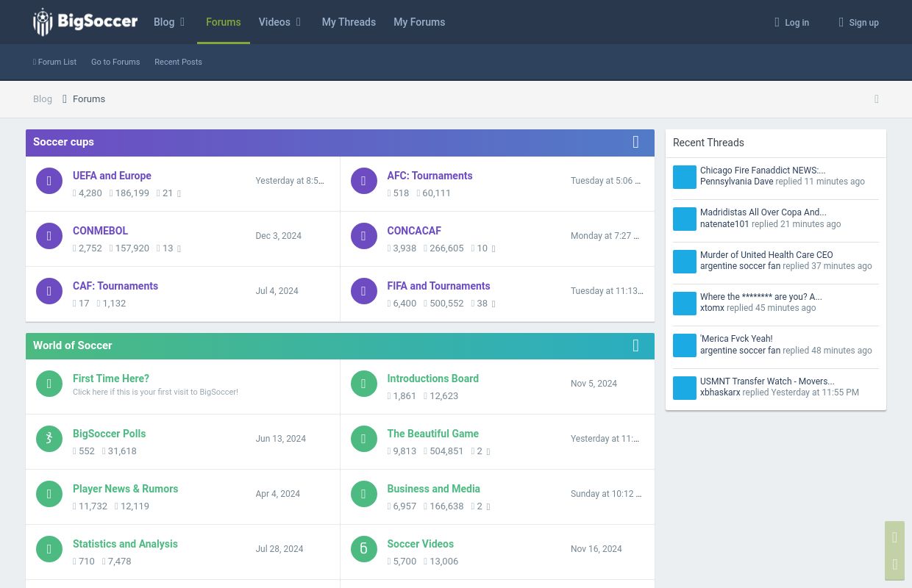912x588 pixels.
Task: Select the AFC: Tournaments forum icon
Action: [363, 181]
